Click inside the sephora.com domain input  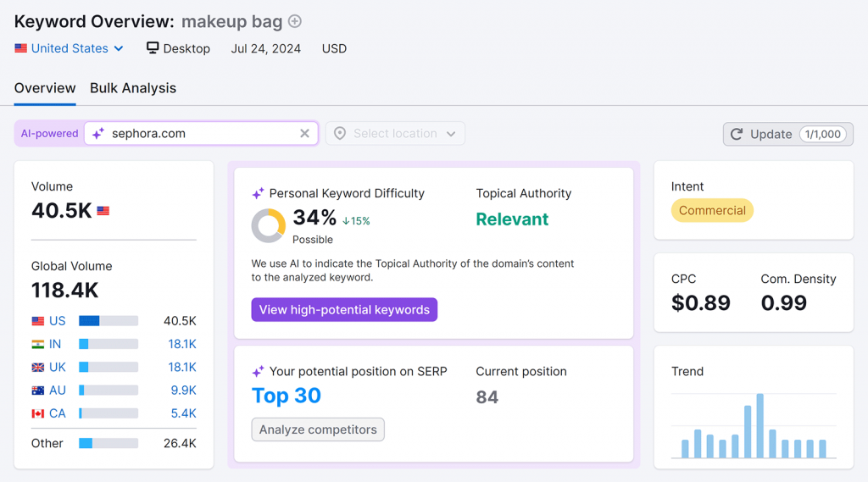click(199, 134)
